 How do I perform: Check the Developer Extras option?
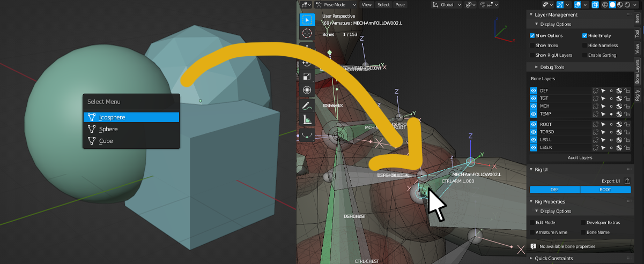[x=583, y=222]
